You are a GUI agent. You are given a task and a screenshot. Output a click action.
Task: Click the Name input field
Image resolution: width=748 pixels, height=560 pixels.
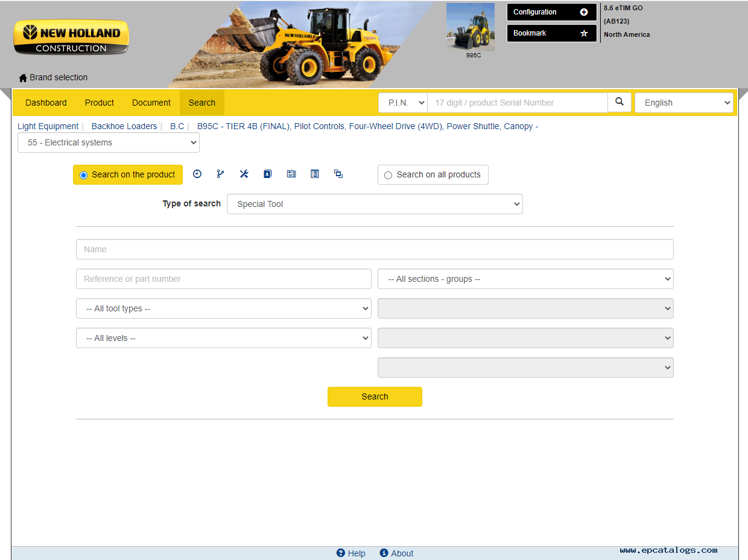(375, 249)
